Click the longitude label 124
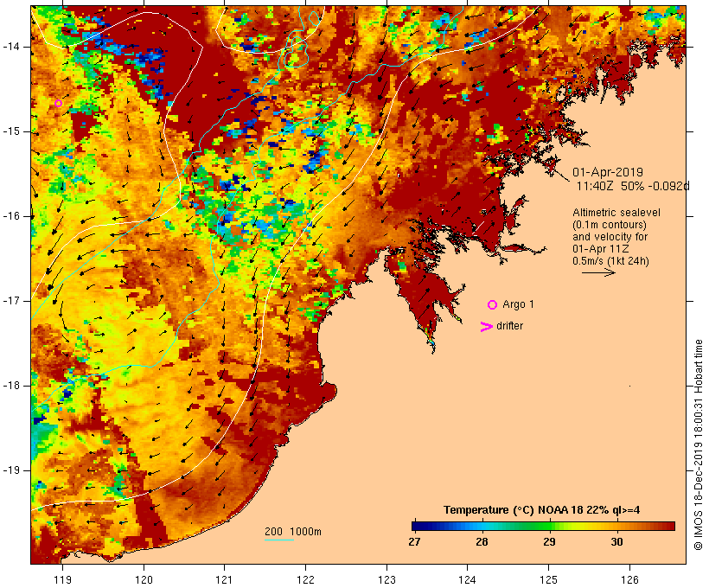This screenshot has width=709, height=588. pos(467,580)
